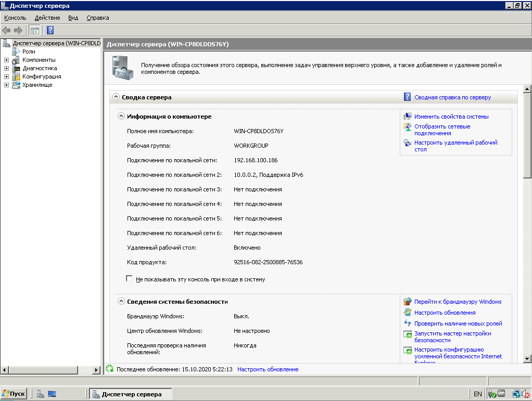Open the Консоль menu
Viewport: 532px width, 401px height.
[15, 18]
